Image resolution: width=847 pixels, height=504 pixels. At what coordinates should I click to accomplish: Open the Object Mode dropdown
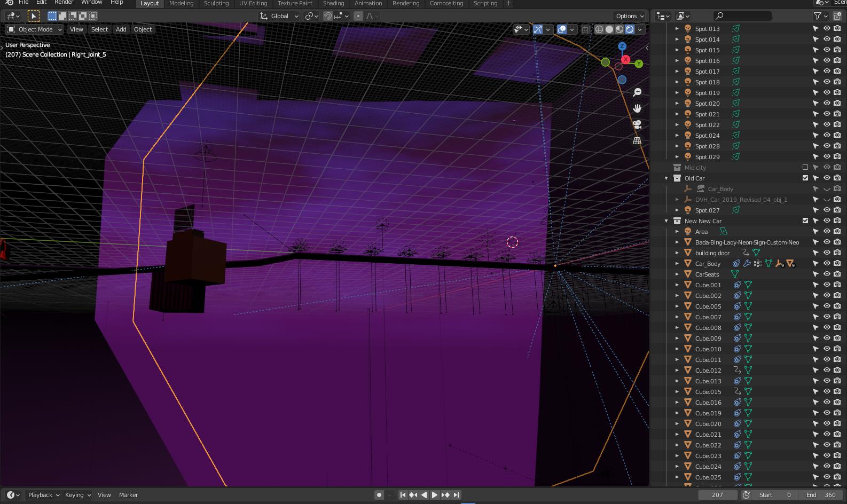pyautogui.click(x=35, y=29)
